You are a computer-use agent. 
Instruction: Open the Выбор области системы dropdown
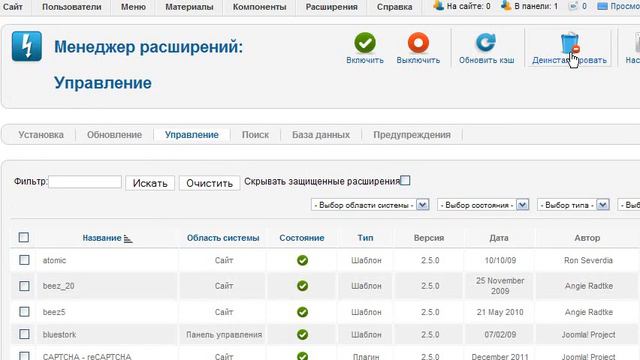click(x=370, y=204)
